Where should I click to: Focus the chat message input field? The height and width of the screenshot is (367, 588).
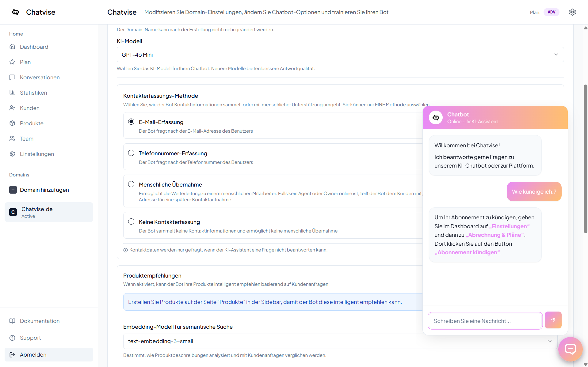click(x=485, y=321)
